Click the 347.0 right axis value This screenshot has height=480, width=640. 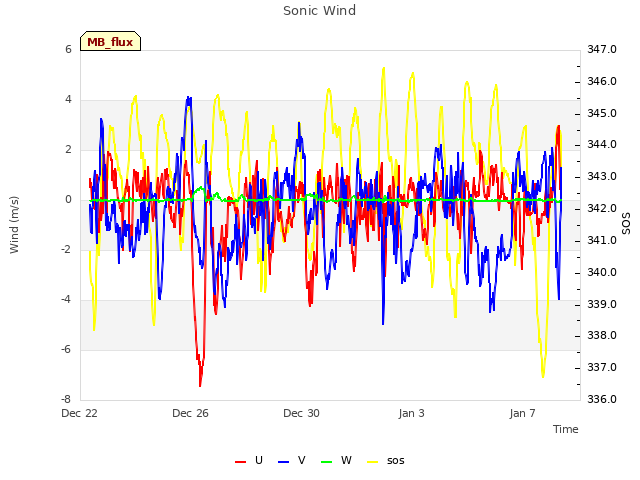coord(602,49)
